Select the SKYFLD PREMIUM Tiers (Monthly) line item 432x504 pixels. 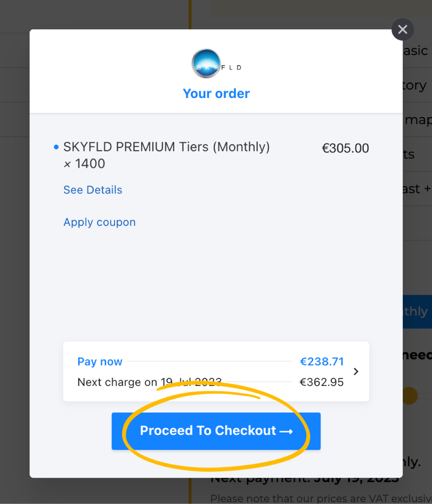point(167,147)
